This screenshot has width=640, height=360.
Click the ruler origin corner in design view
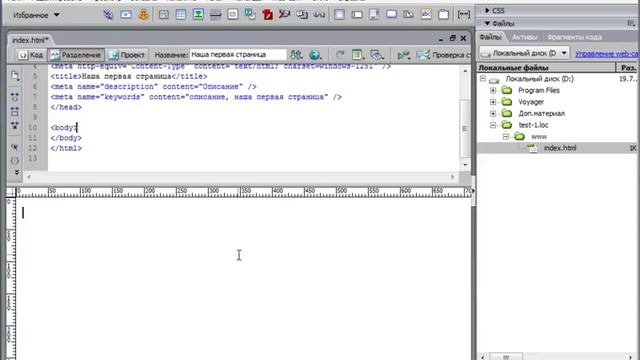11,192
